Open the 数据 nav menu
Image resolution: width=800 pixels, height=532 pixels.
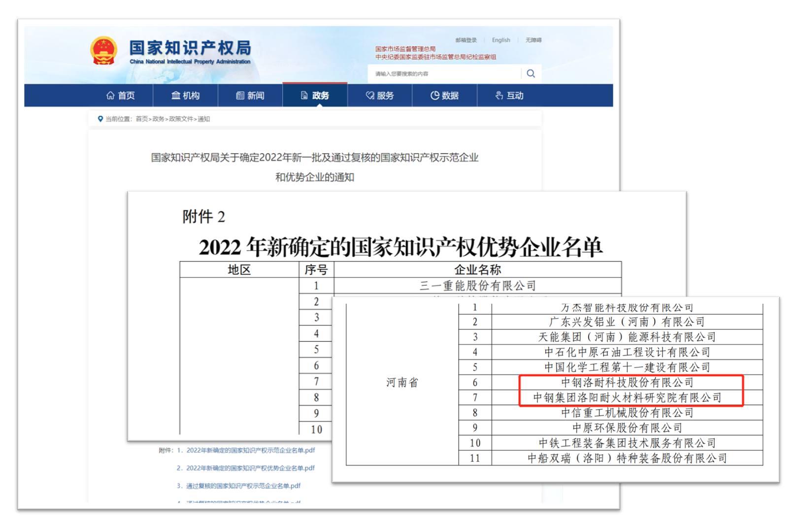click(x=444, y=96)
